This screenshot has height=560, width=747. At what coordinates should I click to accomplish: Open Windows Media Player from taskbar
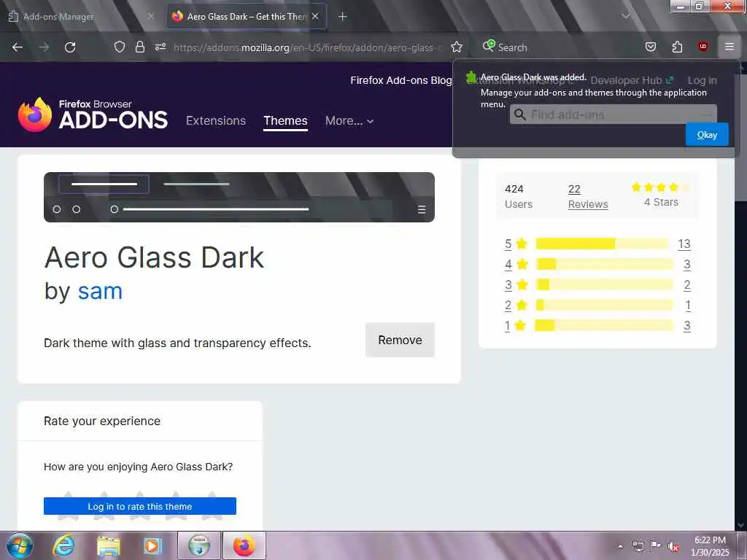click(x=152, y=545)
